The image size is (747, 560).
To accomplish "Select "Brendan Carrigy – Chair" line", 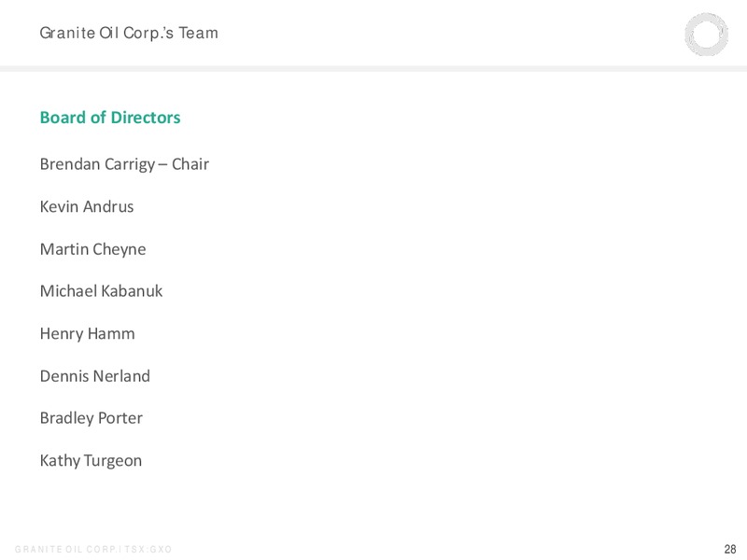I will click(x=124, y=164).
